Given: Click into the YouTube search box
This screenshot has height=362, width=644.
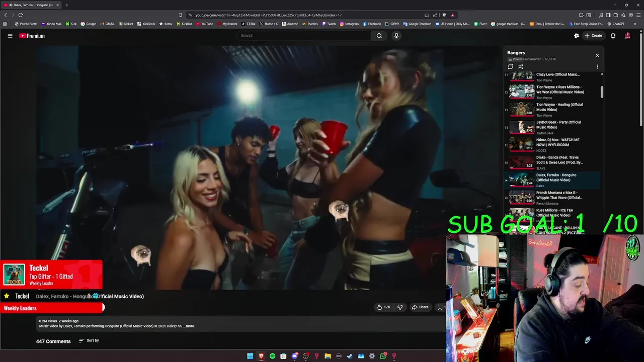Looking at the screenshot, I should (x=304, y=36).
